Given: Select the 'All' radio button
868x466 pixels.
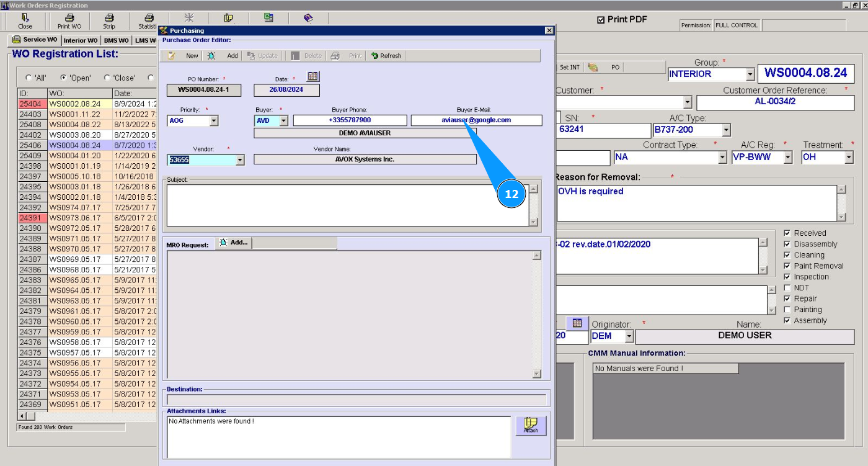Looking at the screenshot, I should (x=29, y=78).
